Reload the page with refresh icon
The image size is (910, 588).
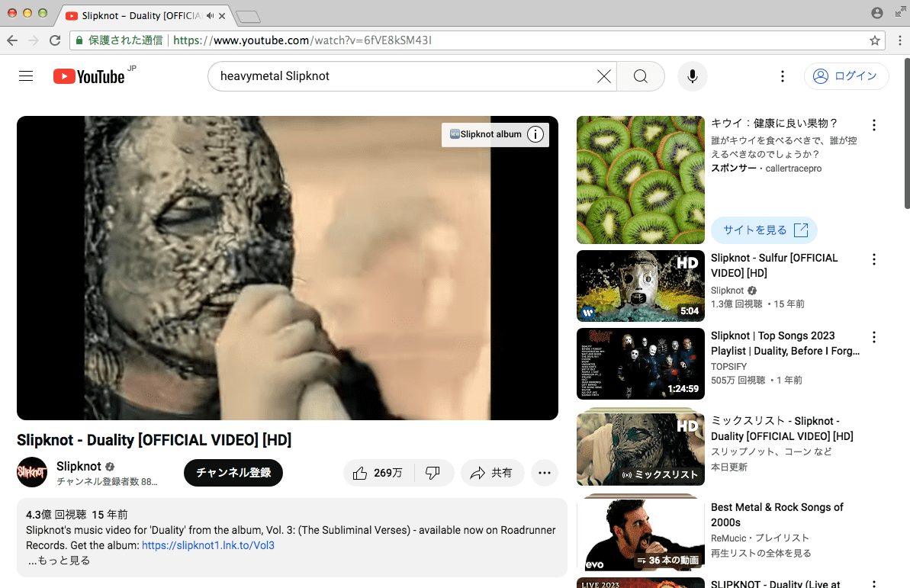(x=55, y=40)
